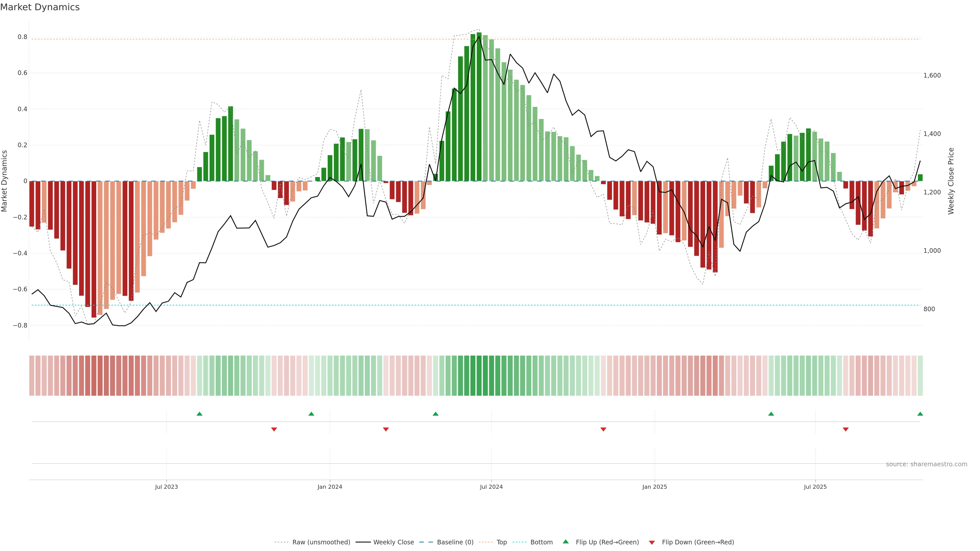The image size is (980, 551).
Task: Click the last flip-up triangle at far right
Action: (x=920, y=414)
